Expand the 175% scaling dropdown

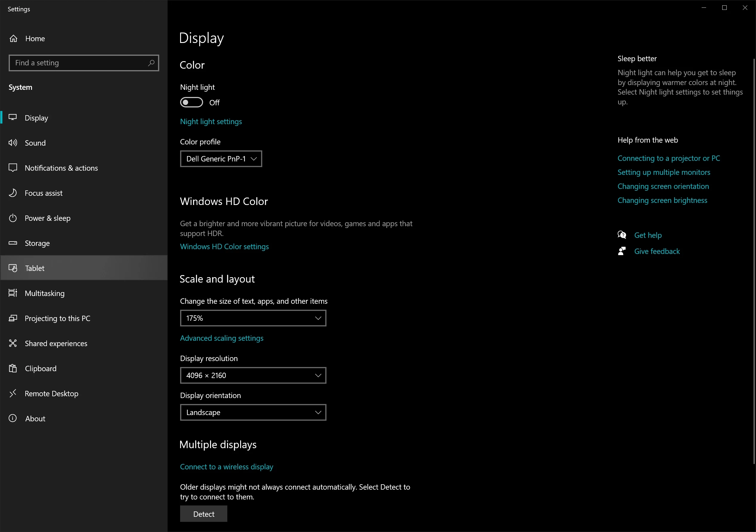[x=253, y=318]
